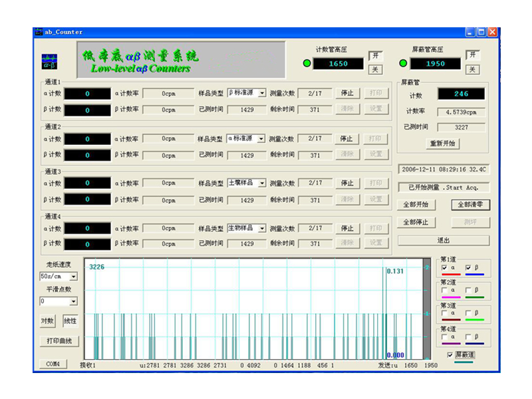Click channel 2 停止 stop button
Image resolution: width=532 pixels, height=399 pixels.
click(346, 139)
